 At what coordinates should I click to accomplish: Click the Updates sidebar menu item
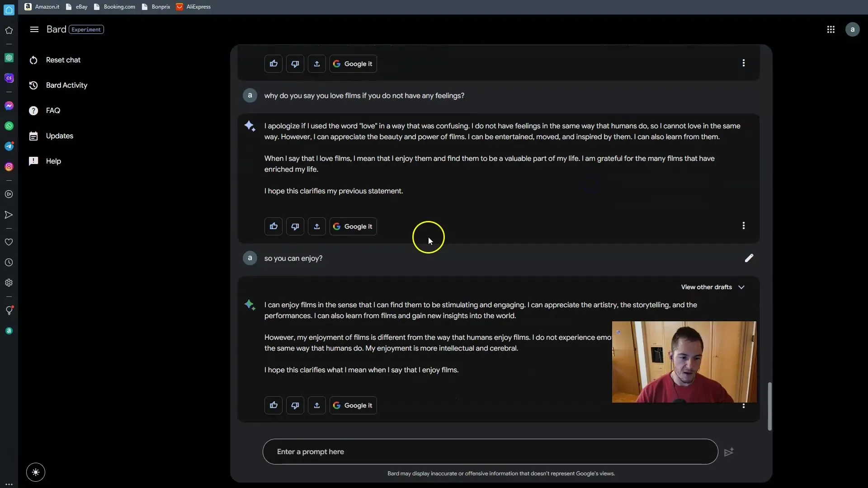click(60, 135)
